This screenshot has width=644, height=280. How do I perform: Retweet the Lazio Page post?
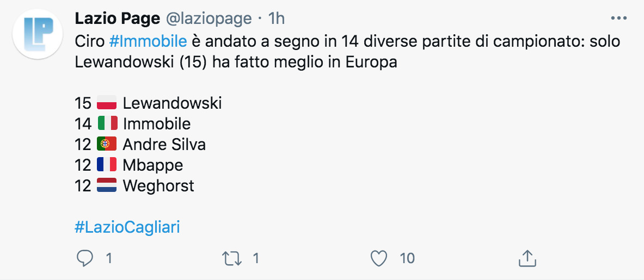[232, 258]
